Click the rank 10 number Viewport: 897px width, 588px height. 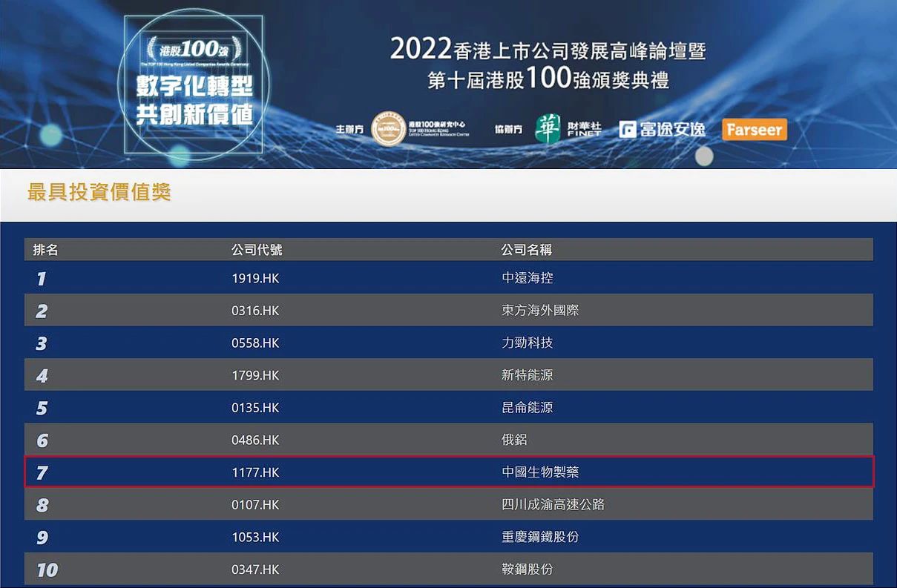[47, 570]
